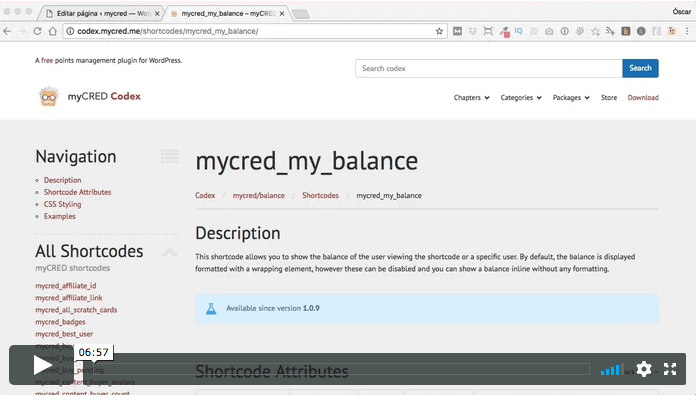
Task: Collapse All Shortcodes with chevron
Action: pos(170,252)
